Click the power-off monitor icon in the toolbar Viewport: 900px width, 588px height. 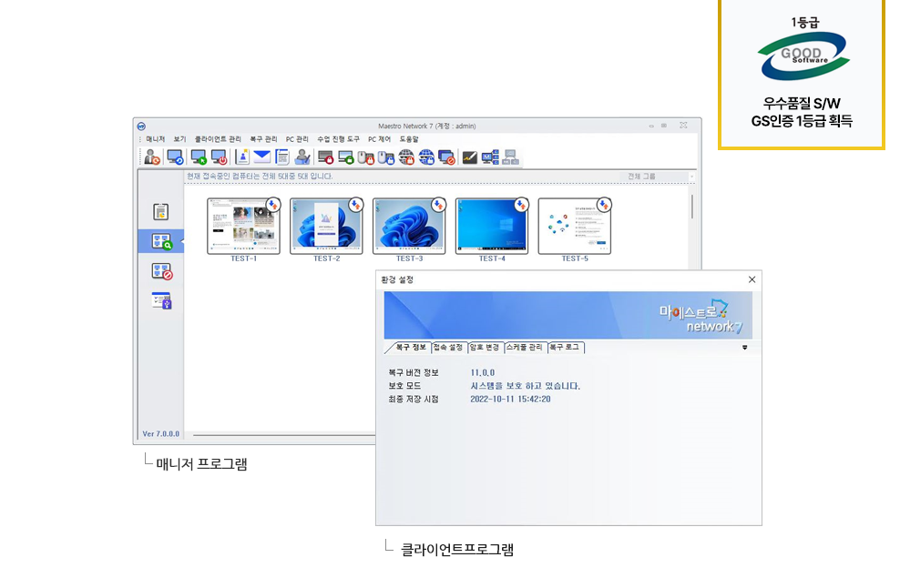click(x=219, y=157)
